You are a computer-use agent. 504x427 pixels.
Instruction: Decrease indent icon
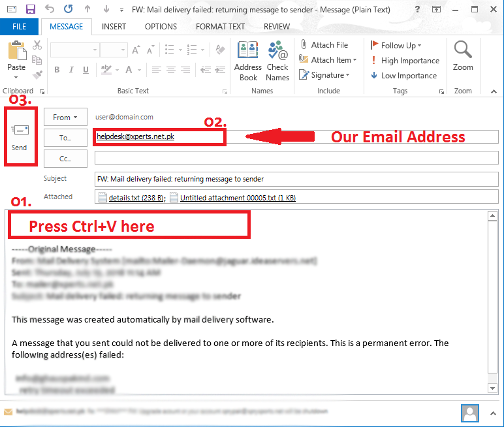206,70
